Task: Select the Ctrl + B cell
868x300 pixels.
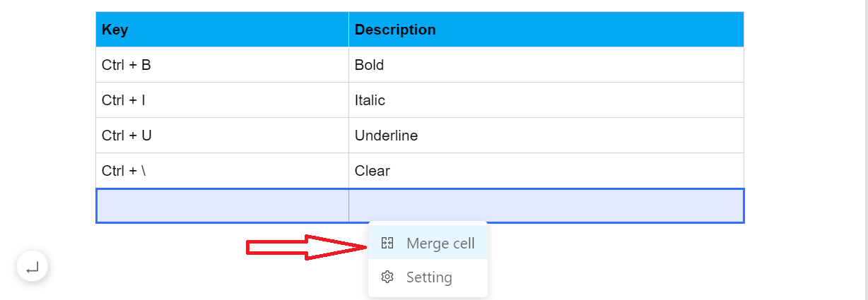Action: point(223,65)
